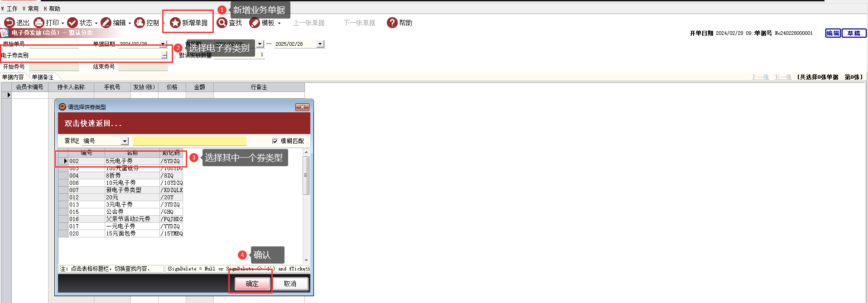This screenshot has width=868, height=303.
Task: Click the blue 编辑 status button
Action: [x=833, y=33]
